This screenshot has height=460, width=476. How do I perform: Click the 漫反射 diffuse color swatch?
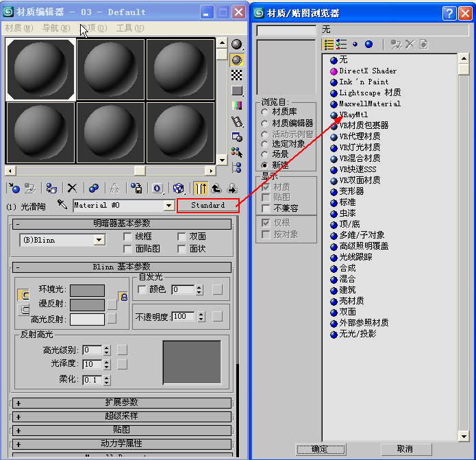pos(87,304)
